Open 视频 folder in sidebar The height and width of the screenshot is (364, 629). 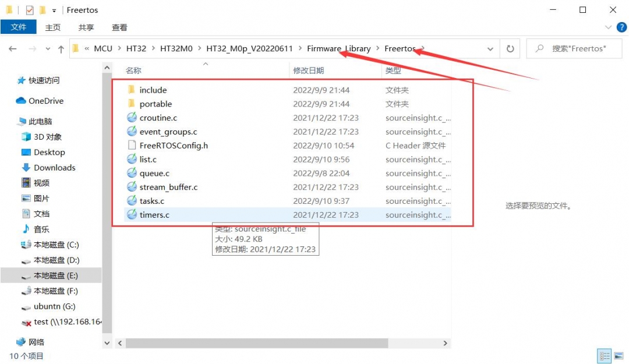point(36,183)
